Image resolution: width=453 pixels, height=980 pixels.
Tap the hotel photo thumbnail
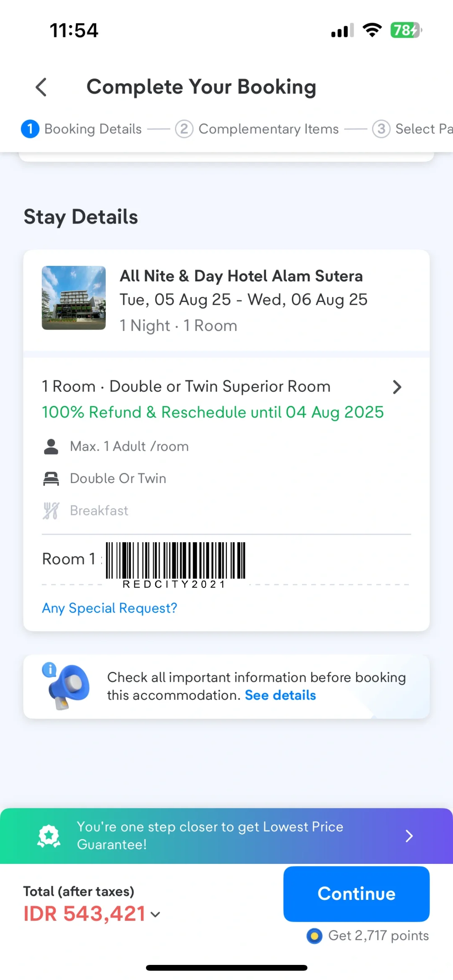(x=74, y=298)
